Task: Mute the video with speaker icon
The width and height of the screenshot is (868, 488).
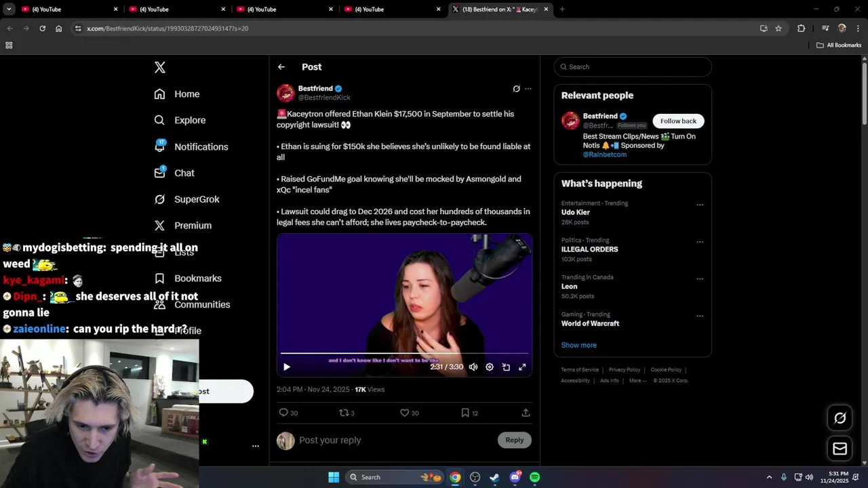Action: 473,367
